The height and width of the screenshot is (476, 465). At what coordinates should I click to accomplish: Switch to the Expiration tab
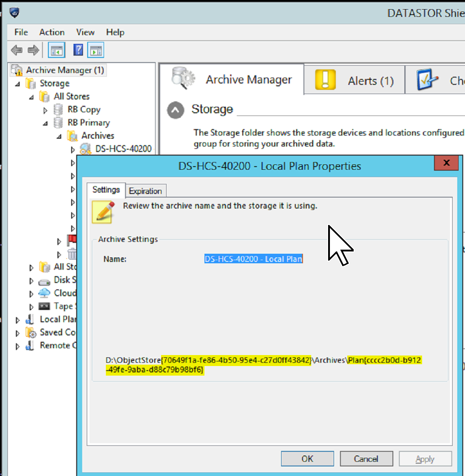pos(146,191)
